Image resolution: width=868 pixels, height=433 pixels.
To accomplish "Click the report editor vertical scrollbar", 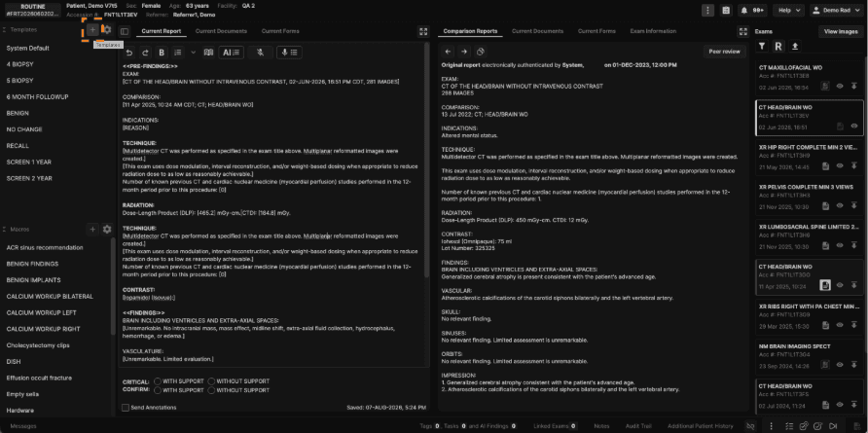I will pos(426,160).
